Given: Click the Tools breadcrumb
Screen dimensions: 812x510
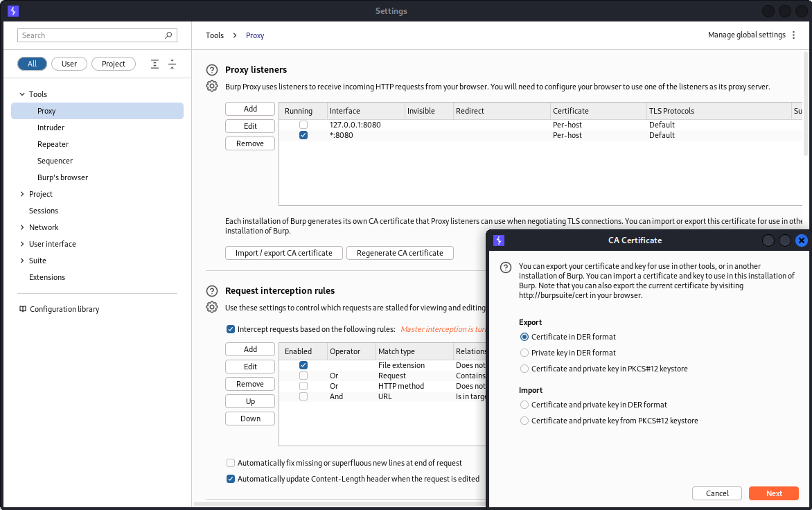Looking at the screenshot, I should click(215, 35).
